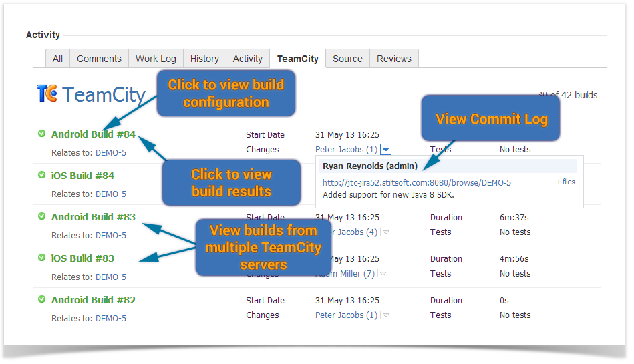The image size is (634, 364).
Task: Click Peter Jacobs (1) in Build #82 changes
Action: pyautogui.click(x=346, y=315)
